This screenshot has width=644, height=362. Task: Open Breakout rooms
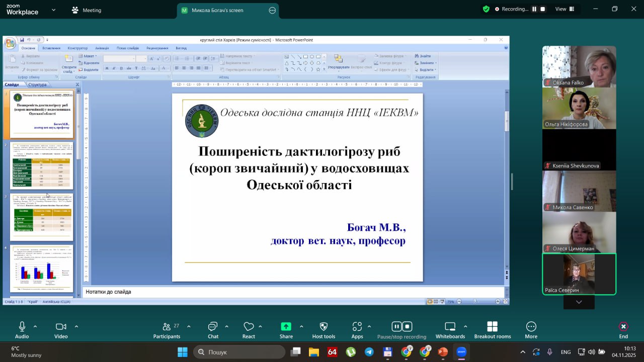492,330
